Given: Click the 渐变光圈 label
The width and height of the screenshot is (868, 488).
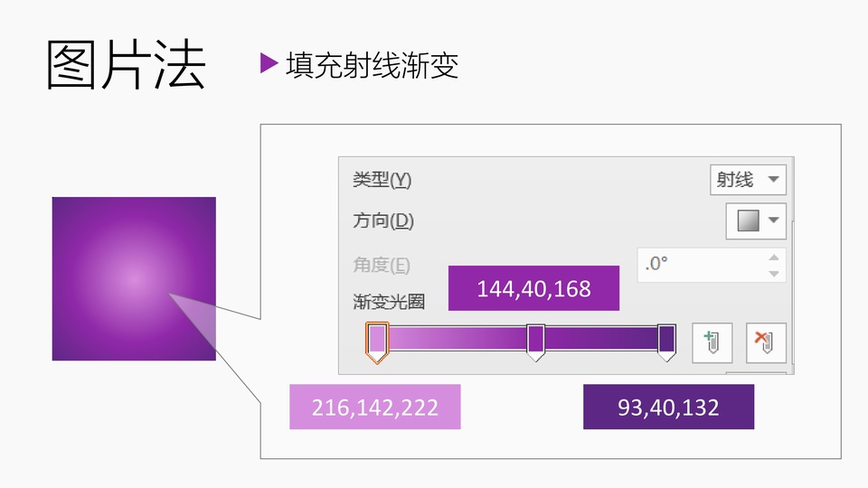Looking at the screenshot, I should [389, 302].
